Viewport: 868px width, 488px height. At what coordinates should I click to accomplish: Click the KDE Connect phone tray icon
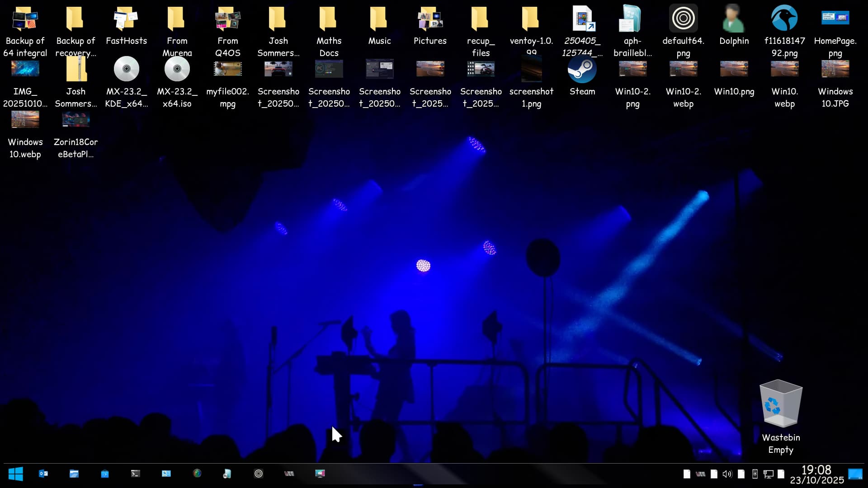755,474
